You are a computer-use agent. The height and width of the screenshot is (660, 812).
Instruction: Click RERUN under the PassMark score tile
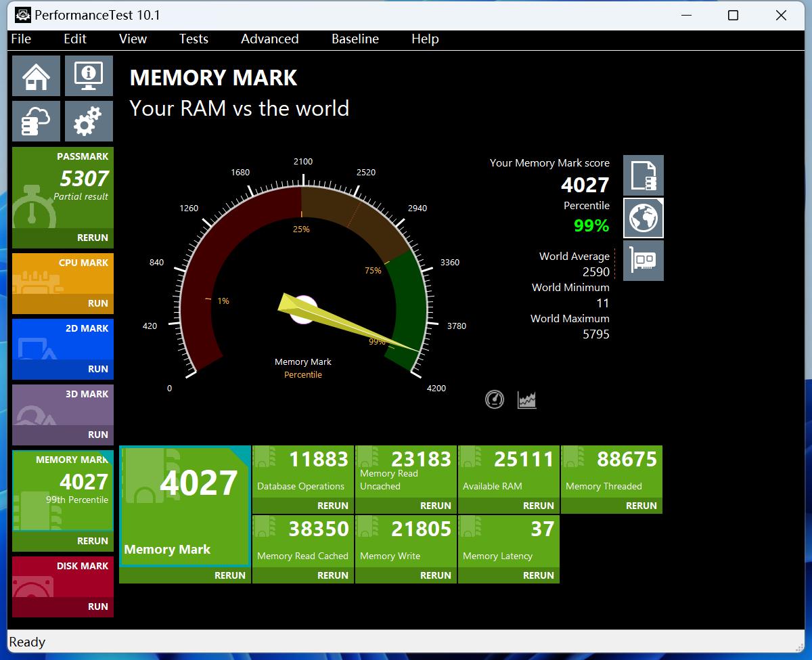coord(92,238)
